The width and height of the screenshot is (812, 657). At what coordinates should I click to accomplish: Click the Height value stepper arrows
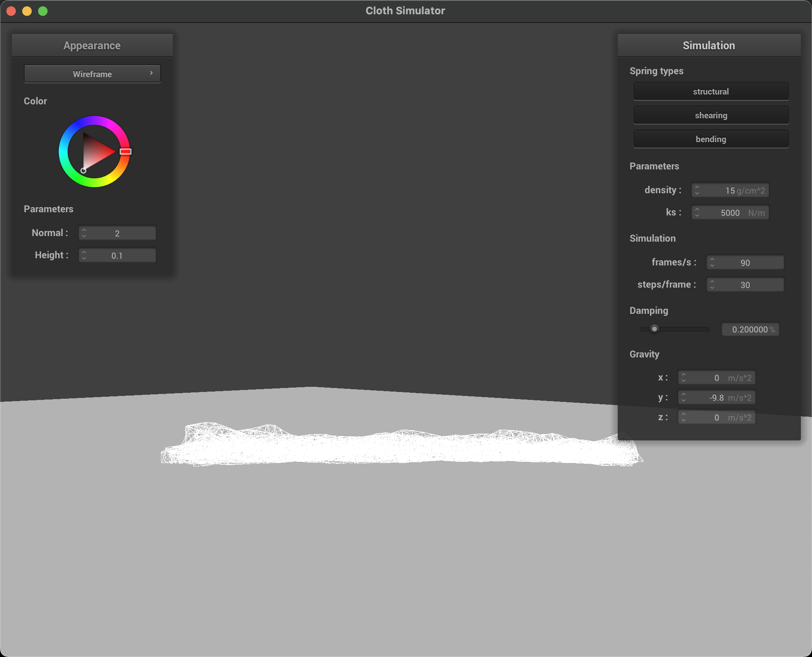[84, 255]
